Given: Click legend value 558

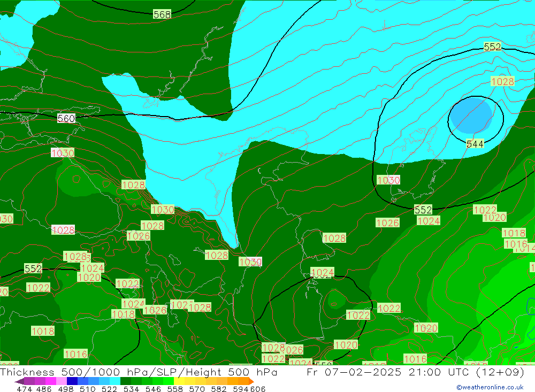Looking at the screenshot, I should click(175, 389).
